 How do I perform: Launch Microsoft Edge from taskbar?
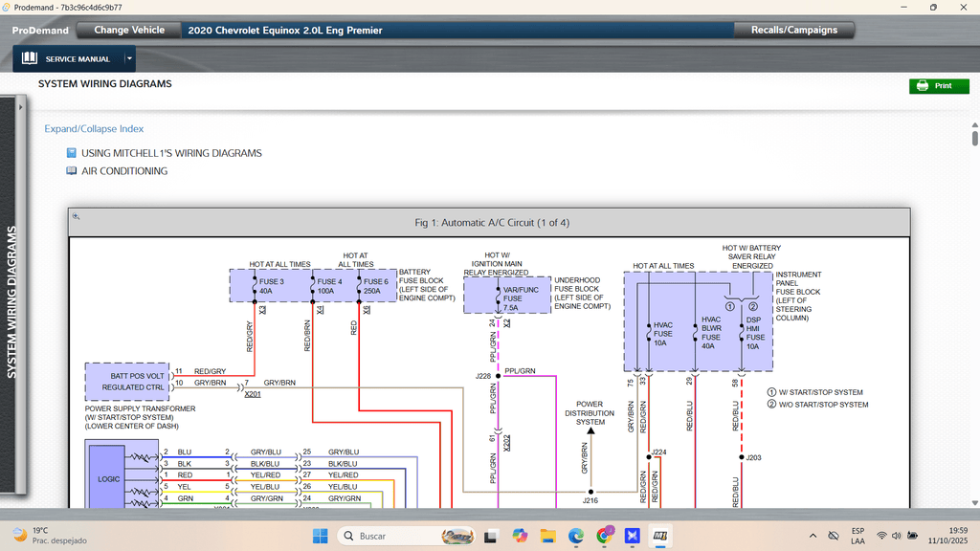576,536
